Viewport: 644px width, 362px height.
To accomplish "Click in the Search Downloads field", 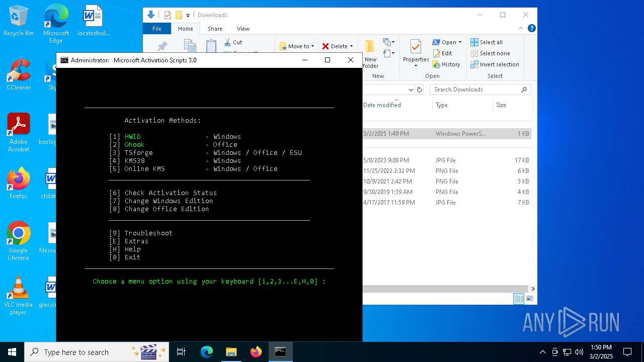I will tap(475, 89).
